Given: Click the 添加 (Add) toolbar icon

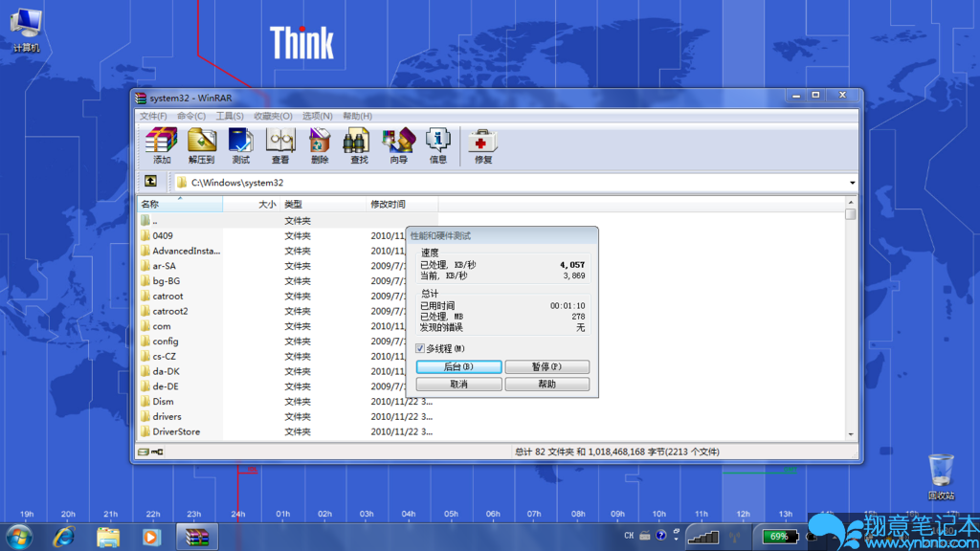Looking at the screenshot, I should tap(161, 145).
